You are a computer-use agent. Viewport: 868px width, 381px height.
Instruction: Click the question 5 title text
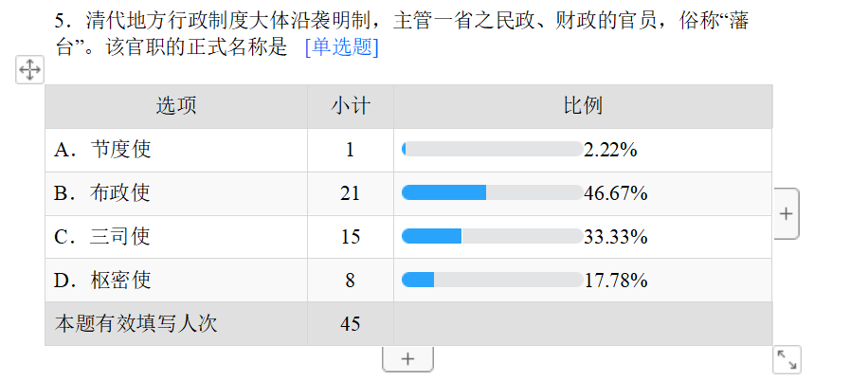pyautogui.click(x=402, y=34)
